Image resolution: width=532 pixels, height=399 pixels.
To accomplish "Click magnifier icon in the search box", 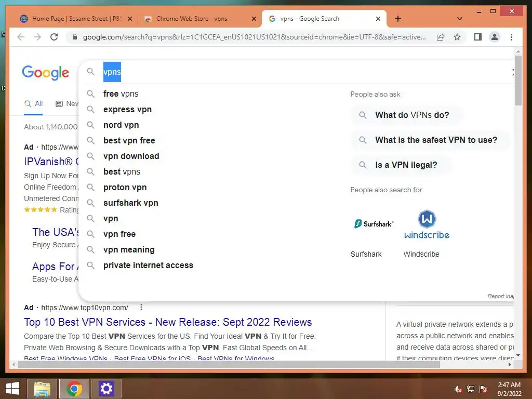I will [x=90, y=72].
